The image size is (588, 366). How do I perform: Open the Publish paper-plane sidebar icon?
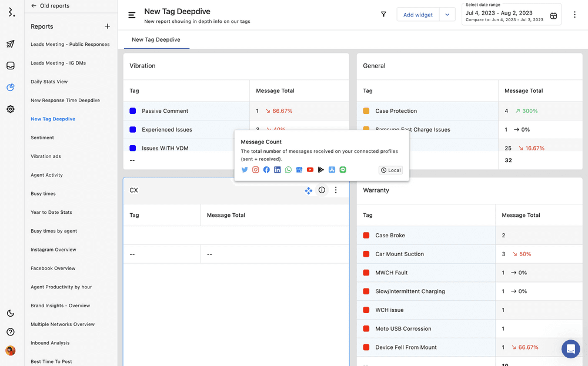pyautogui.click(x=11, y=44)
